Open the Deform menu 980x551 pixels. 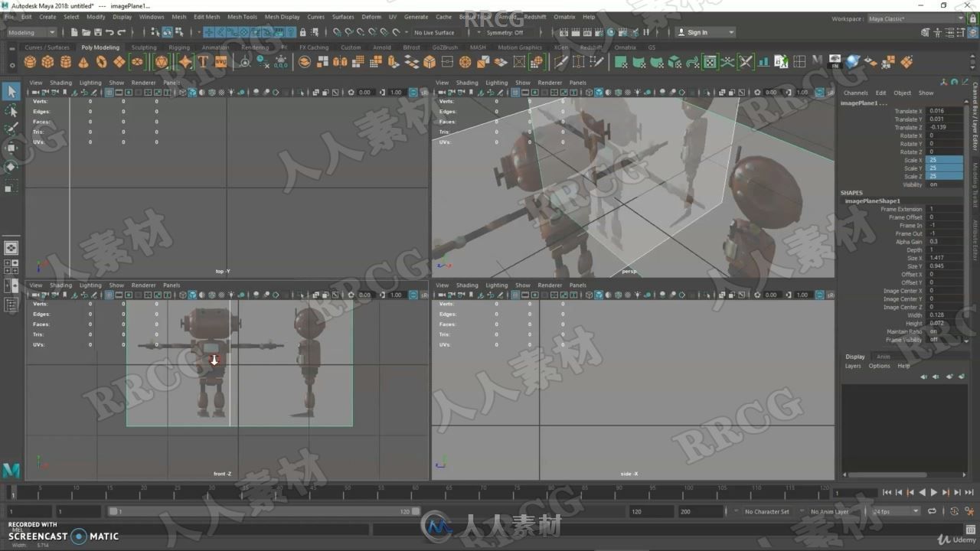coord(371,16)
